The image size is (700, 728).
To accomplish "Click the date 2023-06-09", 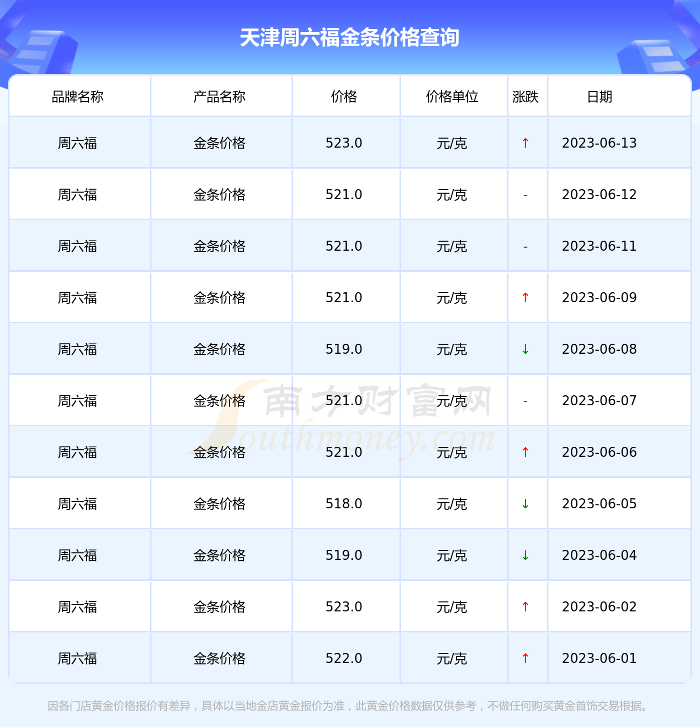I will 599,298.
